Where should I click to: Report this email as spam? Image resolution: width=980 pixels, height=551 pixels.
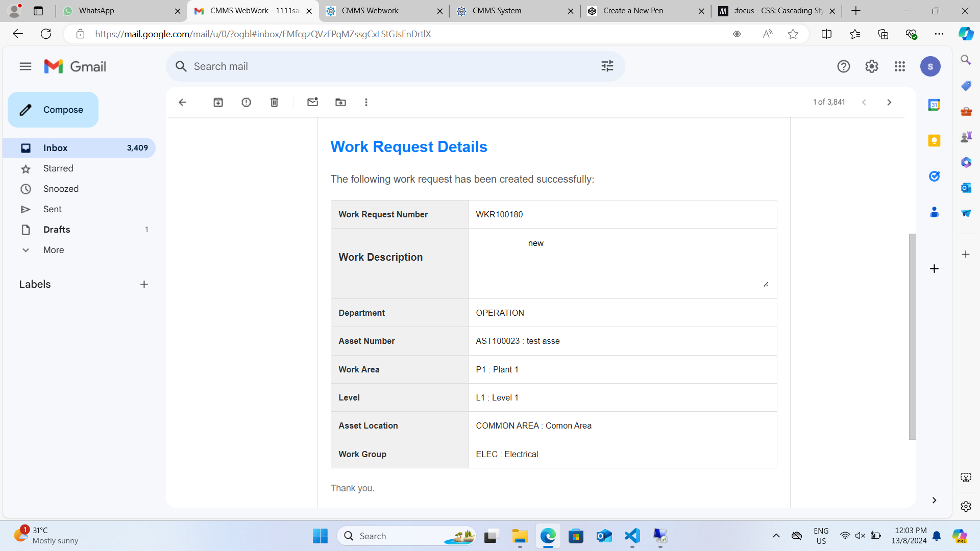click(x=246, y=103)
